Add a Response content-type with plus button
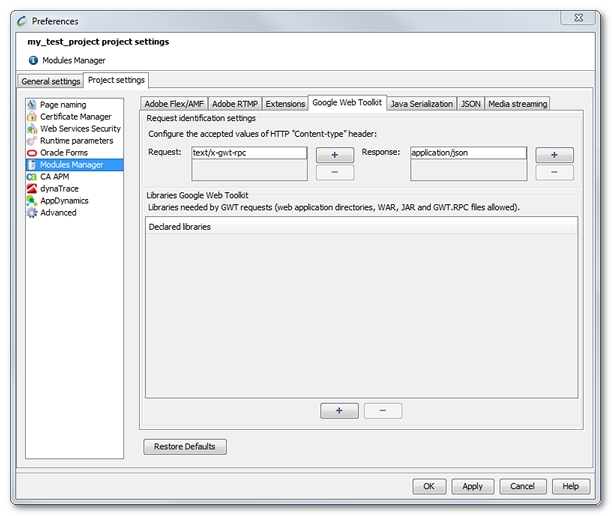Viewport: 612px width, 516px height. [554, 155]
